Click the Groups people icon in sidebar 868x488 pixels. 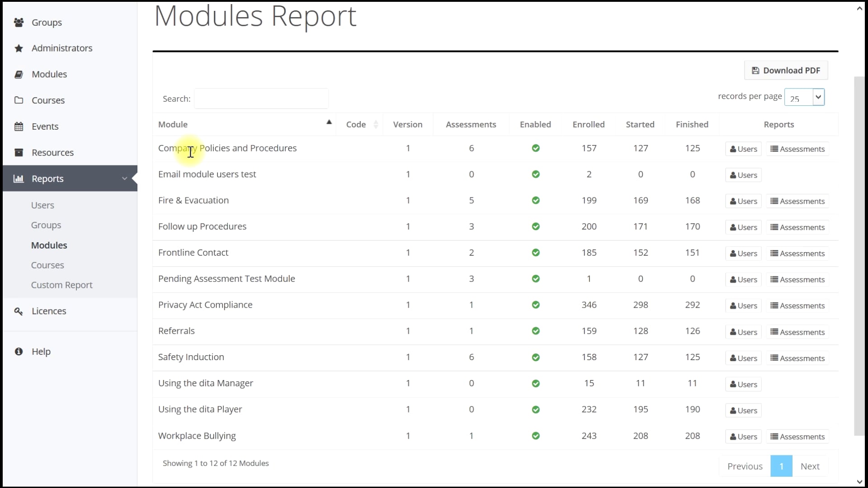(19, 22)
